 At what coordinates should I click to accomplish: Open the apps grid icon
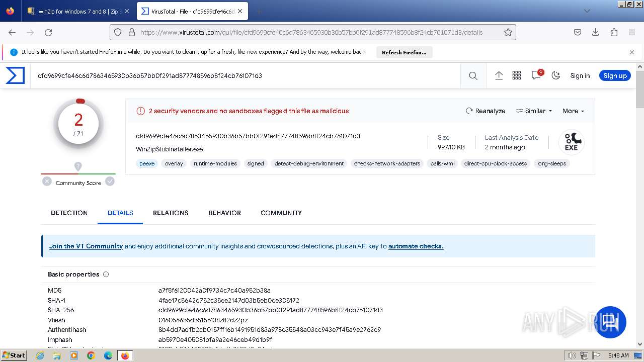(x=517, y=75)
